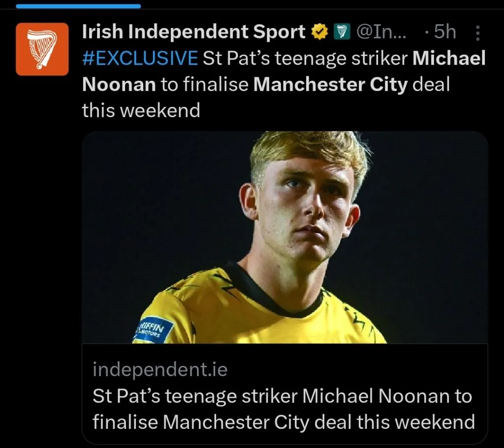This screenshot has height=448, width=504.
Task: Open the article preview photo of the player
Action: coord(284,236)
